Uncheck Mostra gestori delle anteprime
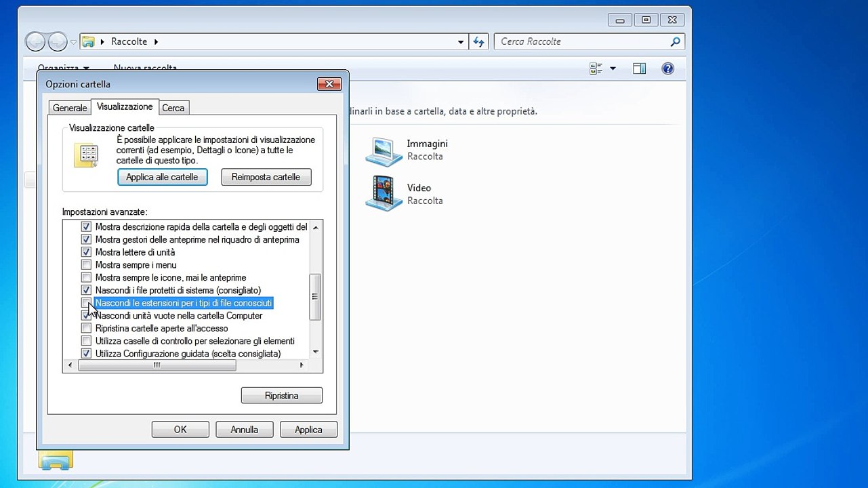 86,239
